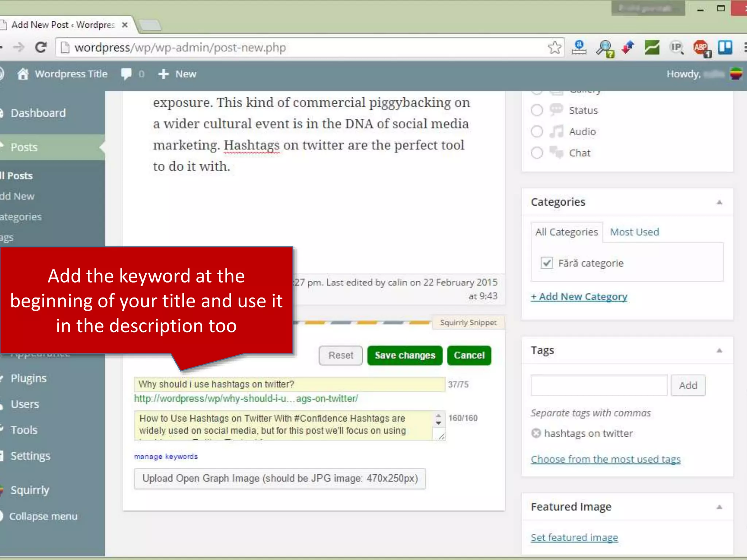Open the comments bubble icon in admin bar
Screen dimensions: 747x560
click(x=126, y=74)
